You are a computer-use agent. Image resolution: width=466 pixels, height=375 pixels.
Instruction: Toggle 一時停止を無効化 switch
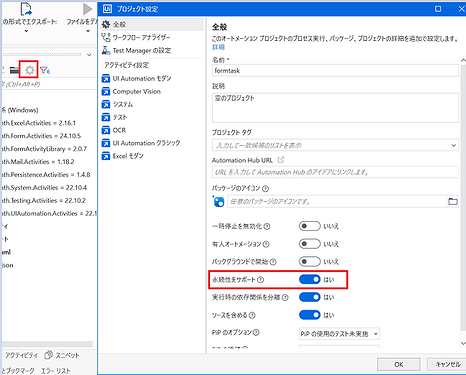tap(309, 226)
